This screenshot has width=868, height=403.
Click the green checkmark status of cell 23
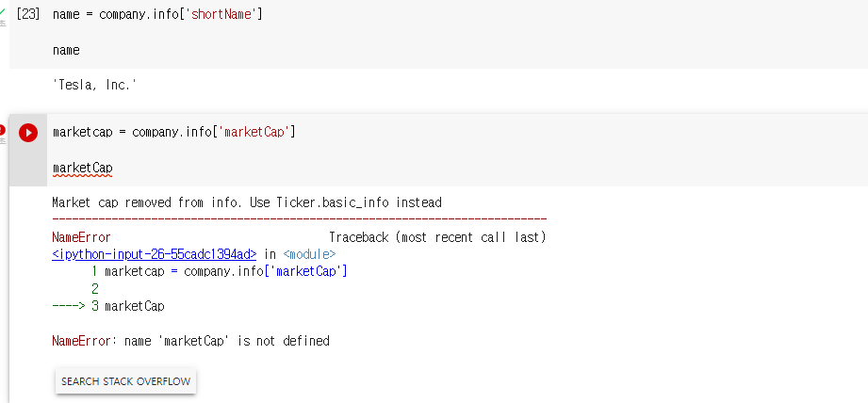[x=3, y=11]
